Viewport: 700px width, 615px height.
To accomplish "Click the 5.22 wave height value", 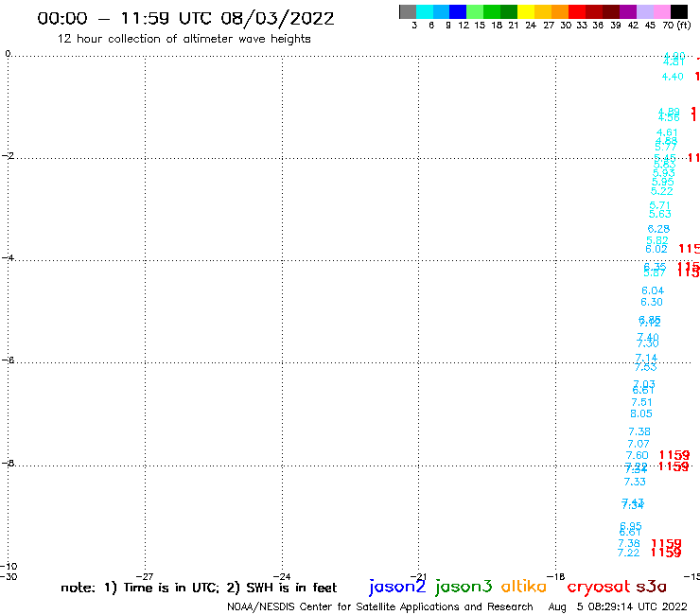I will pos(661,191).
